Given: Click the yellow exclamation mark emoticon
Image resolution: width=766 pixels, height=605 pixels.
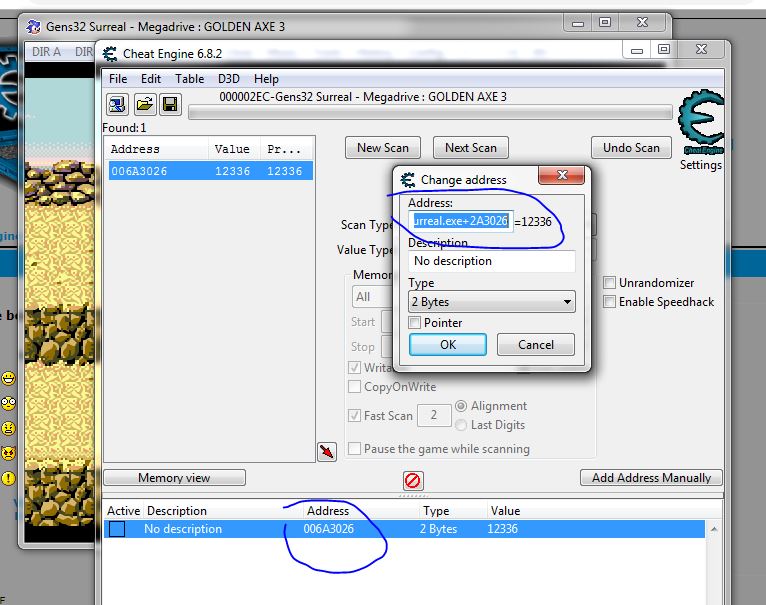Looking at the screenshot, I should [x=8, y=478].
